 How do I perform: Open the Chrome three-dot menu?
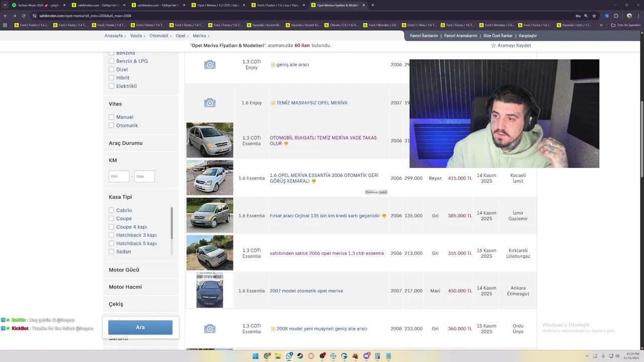click(638, 16)
